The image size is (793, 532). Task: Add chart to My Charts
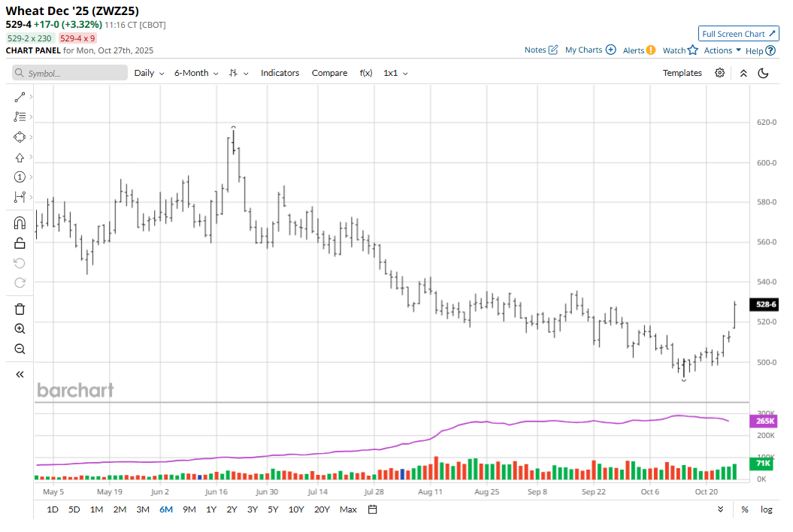(590, 50)
